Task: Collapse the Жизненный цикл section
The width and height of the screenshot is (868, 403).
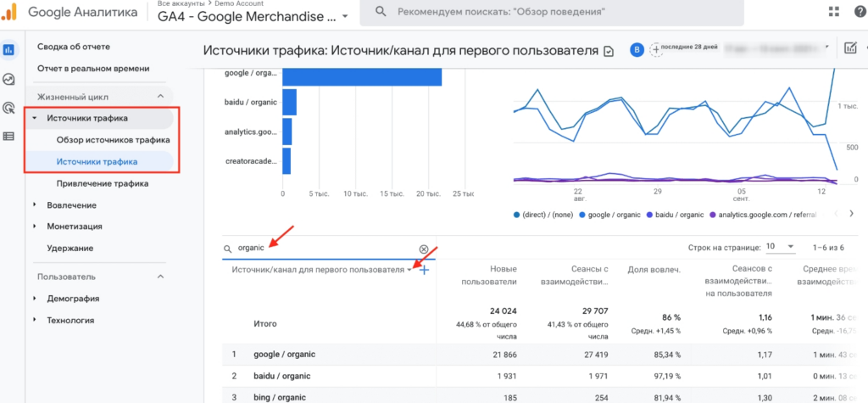Action: (160, 97)
